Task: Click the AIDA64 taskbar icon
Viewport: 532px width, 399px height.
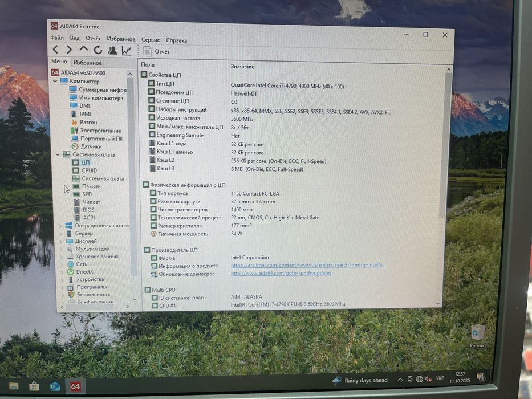Action: [x=75, y=386]
